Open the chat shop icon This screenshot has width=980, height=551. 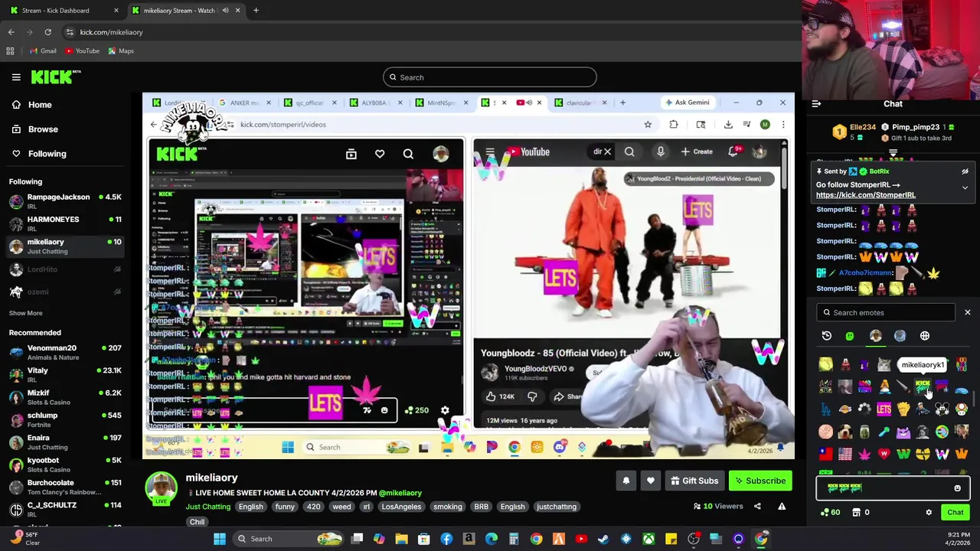pos(856,513)
